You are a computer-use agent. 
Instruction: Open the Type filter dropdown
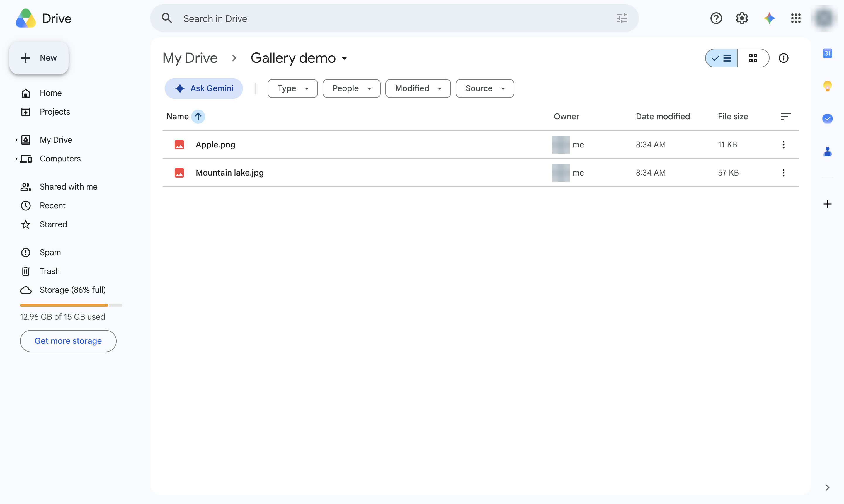pyautogui.click(x=292, y=88)
